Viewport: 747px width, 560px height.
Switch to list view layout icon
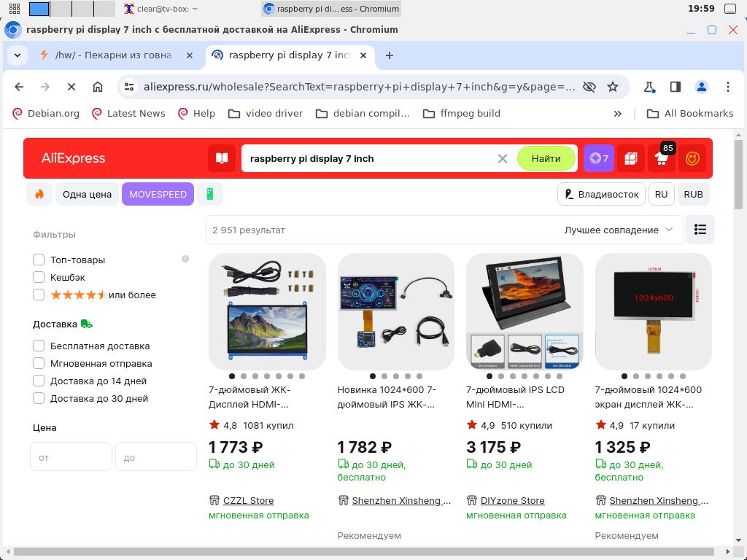coord(700,230)
